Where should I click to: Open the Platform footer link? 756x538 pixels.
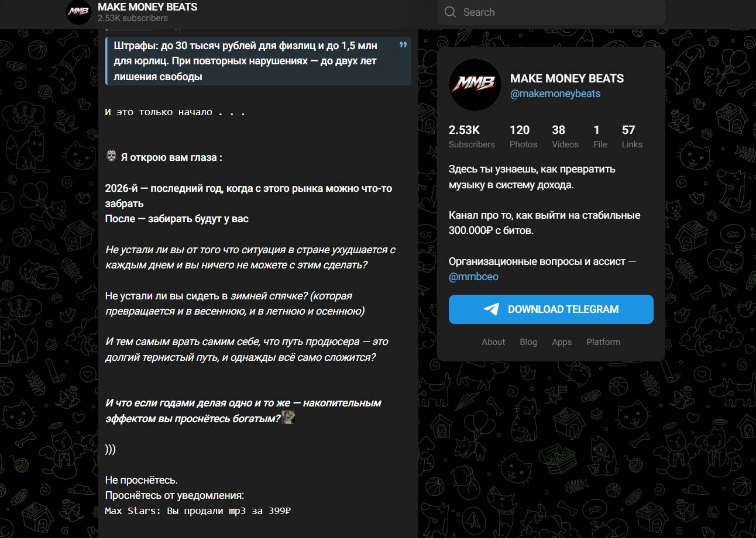(x=603, y=342)
